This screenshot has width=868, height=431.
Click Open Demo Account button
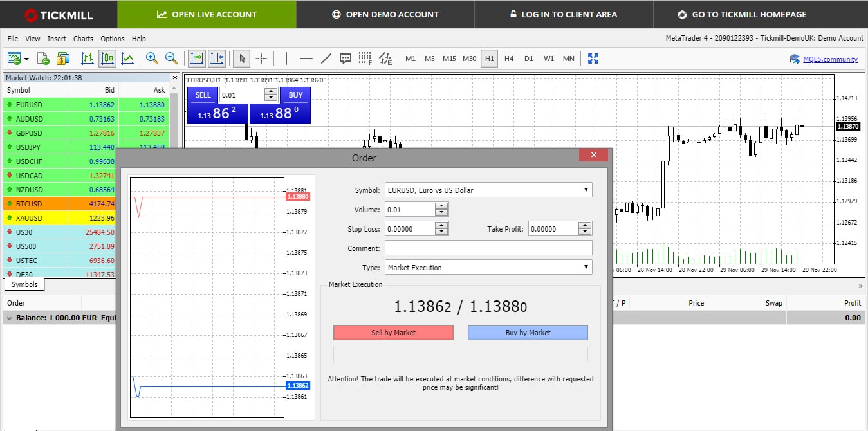[x=385, y=14]
